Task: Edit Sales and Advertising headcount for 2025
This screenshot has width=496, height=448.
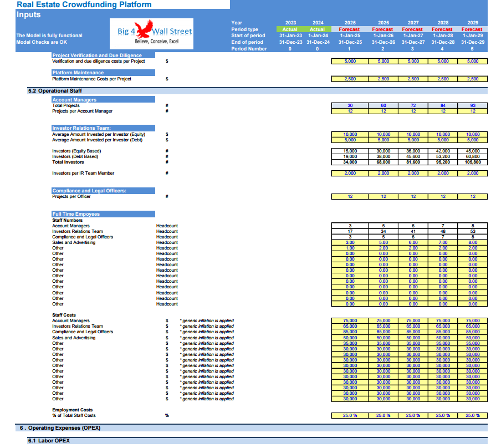Action: click(x=350, y=243)
